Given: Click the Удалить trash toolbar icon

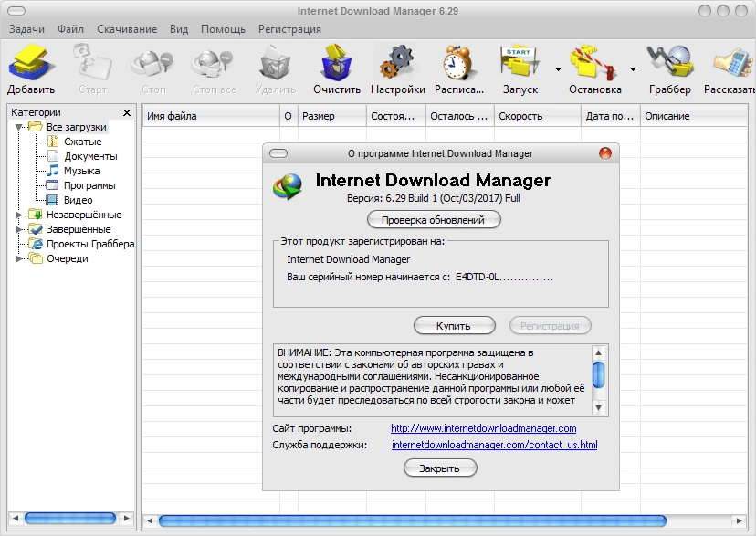Looking at the screenshot, I should [275, 62].
